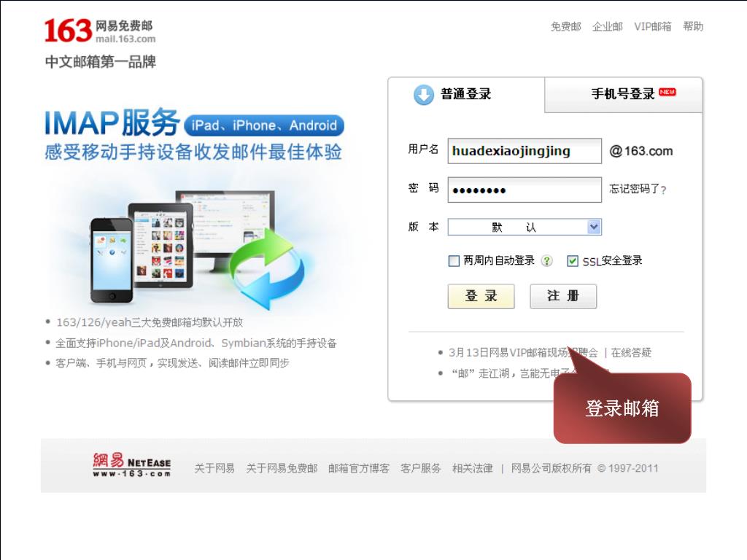Viewport: 747px width, 560px height.
Task: Enable the 两周内自动登录 checkbox
Action: pyautogui.click(x=454, y=261)
